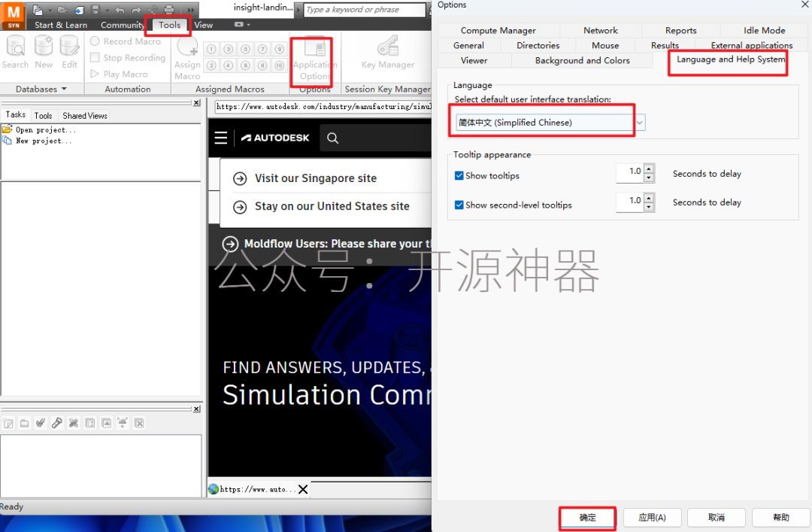The width and height of the screenshot is (812, 532).
Task: Close the upper project panel
Action: pyautogui.click(x=197, y=102)
